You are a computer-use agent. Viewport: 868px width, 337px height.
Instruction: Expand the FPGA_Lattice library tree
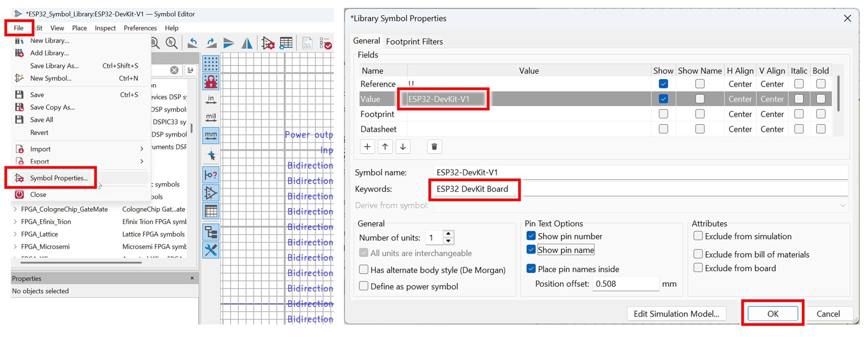(x=16, y=234)
